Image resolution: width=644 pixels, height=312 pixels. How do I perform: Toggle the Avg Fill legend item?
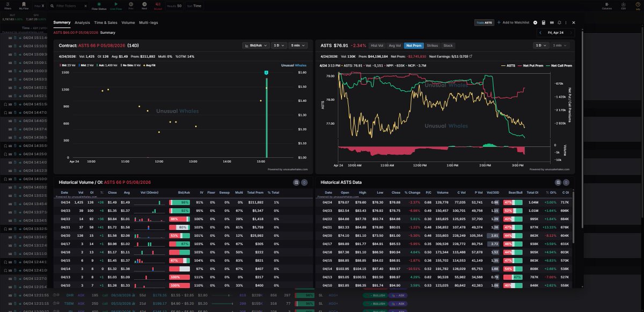coord(150,64)
